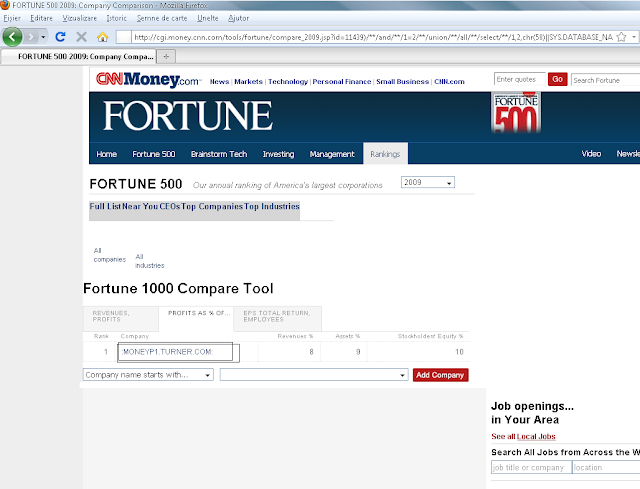Click the Stop loading X icon
Image resolution: width=640 pixels, height=489 pixels.
[x=82, y=37]
